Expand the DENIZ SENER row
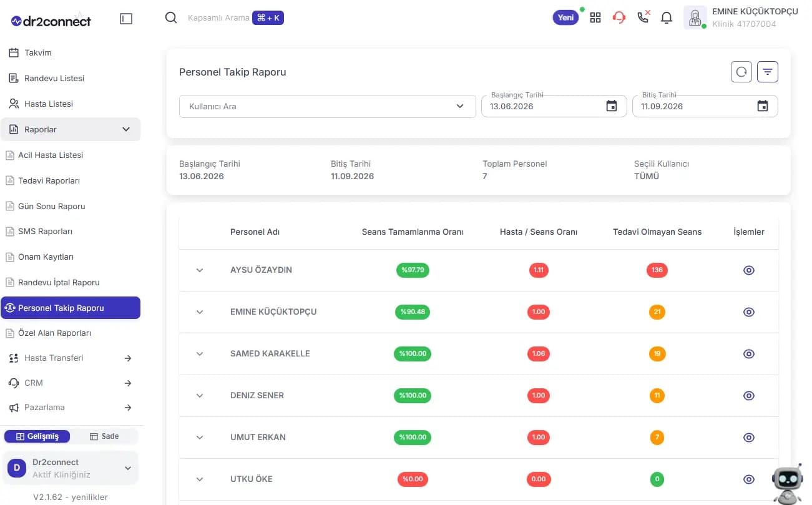The height and width of the screenshot is (505, 812). (x=200, y=396)
